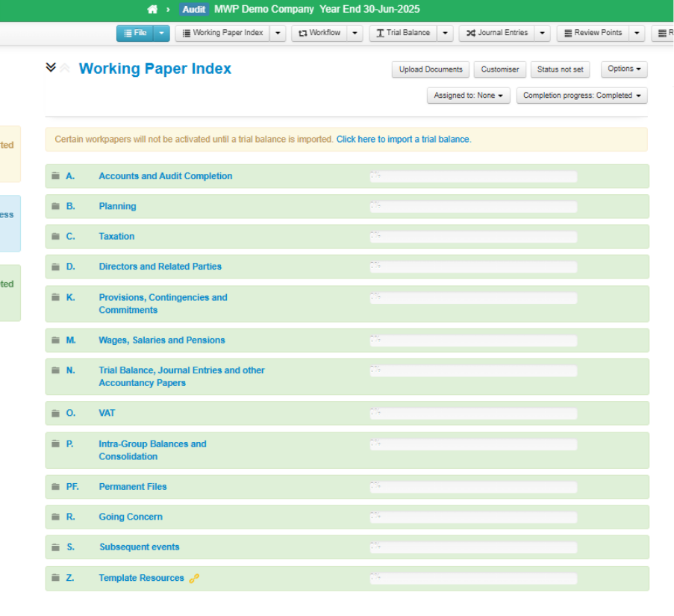
Task: Click the Workflow loop icon
Action: pyautogui.click(x=303, y=33)
